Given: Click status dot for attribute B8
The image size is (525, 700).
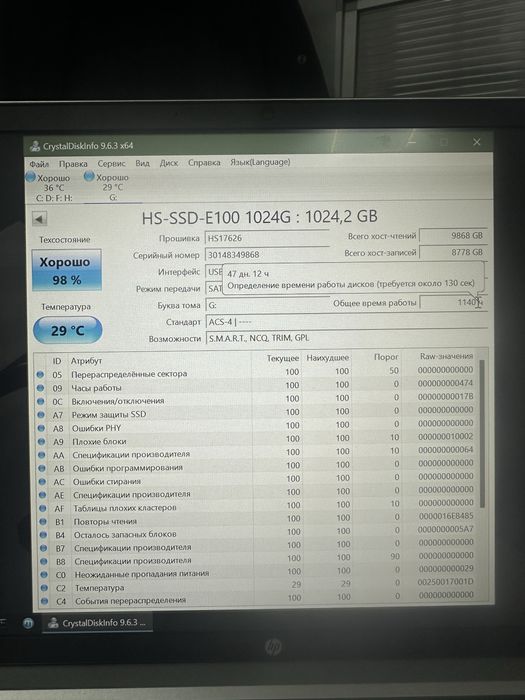Looking at the screenshot, I should [x=44, y=561].
